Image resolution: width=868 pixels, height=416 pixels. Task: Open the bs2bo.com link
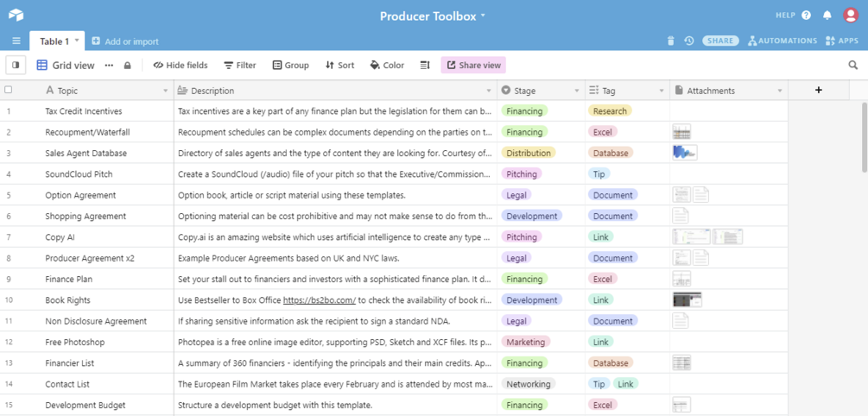click(320, 300)
